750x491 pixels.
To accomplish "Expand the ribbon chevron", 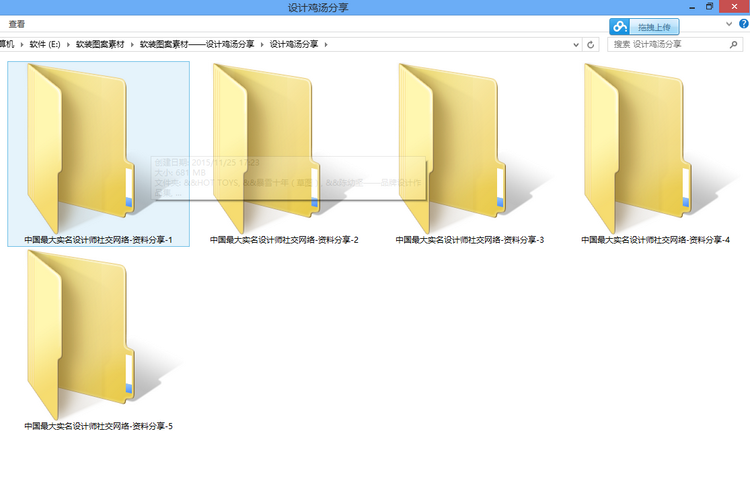I will 729,24.
